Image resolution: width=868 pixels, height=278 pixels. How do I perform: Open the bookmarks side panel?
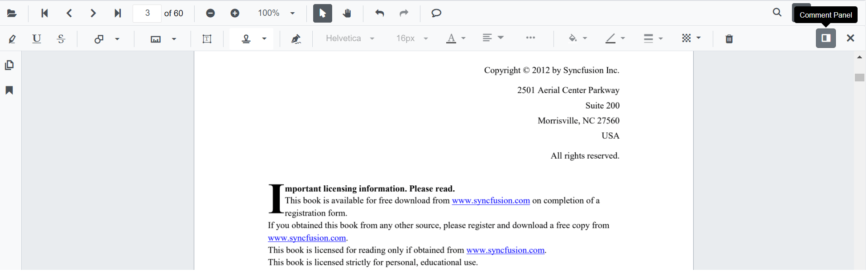click(x=9, y=90)
